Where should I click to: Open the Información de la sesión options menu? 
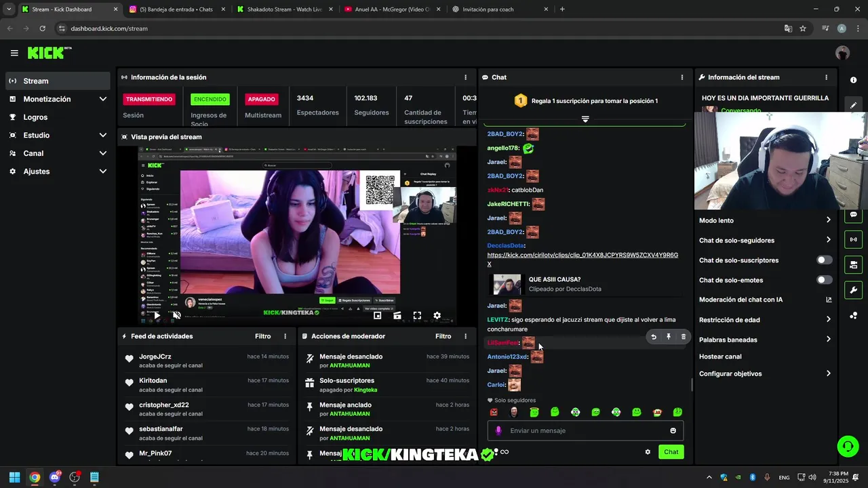point(465,77)
